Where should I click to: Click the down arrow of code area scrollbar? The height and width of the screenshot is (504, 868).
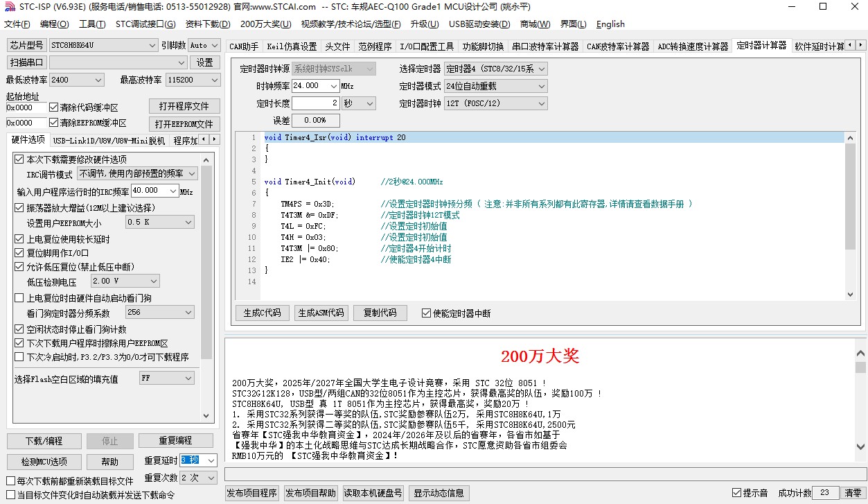851,295
